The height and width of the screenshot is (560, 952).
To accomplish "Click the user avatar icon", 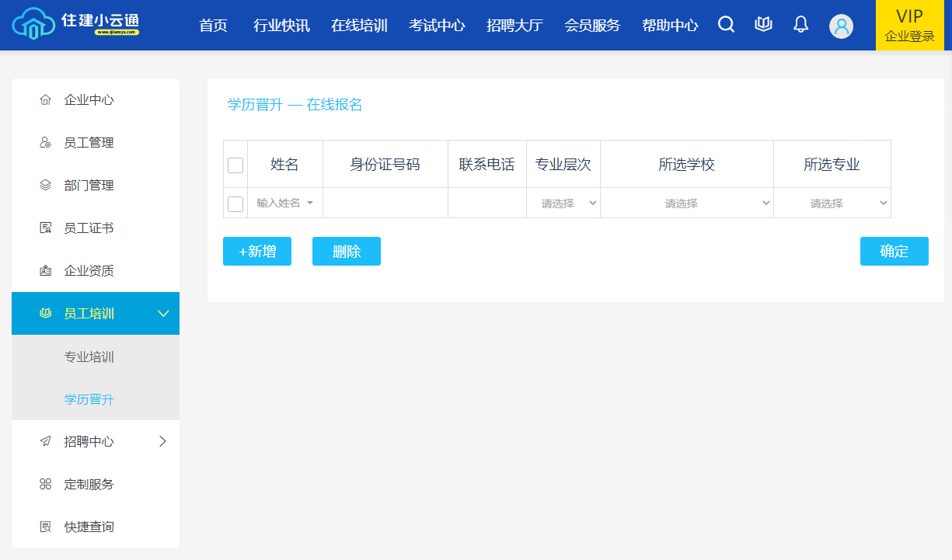I will click(x=841, y=26).
